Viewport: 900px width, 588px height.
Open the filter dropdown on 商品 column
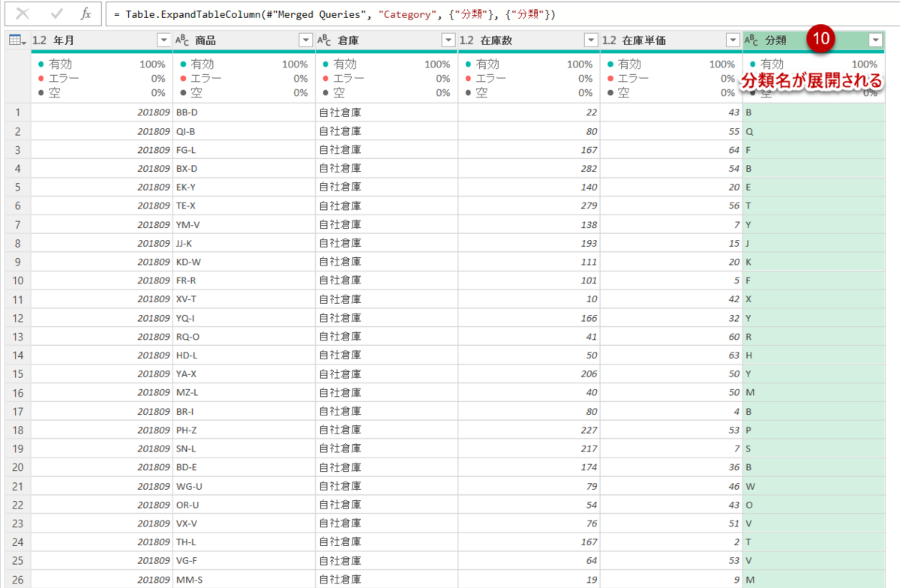[x=305, y=39]
